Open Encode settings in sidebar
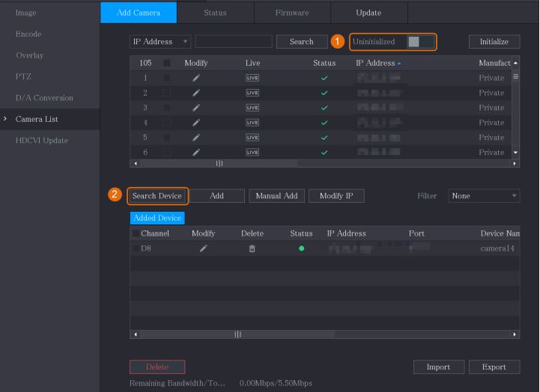 28,34
